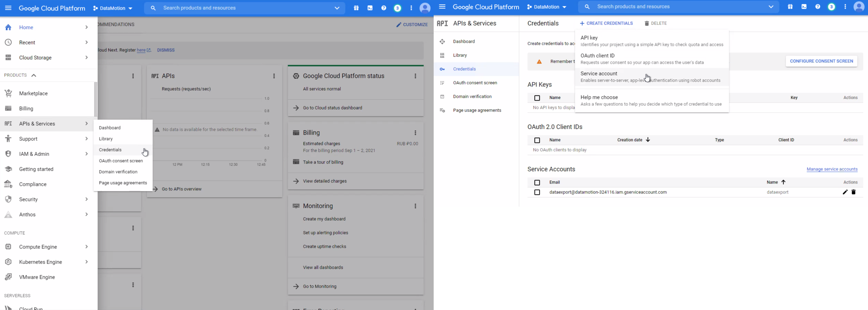The image size is (868, 310).
Task: Select all OAuth 2.0 Client IDs checkbox
Action: click(537, 140)
